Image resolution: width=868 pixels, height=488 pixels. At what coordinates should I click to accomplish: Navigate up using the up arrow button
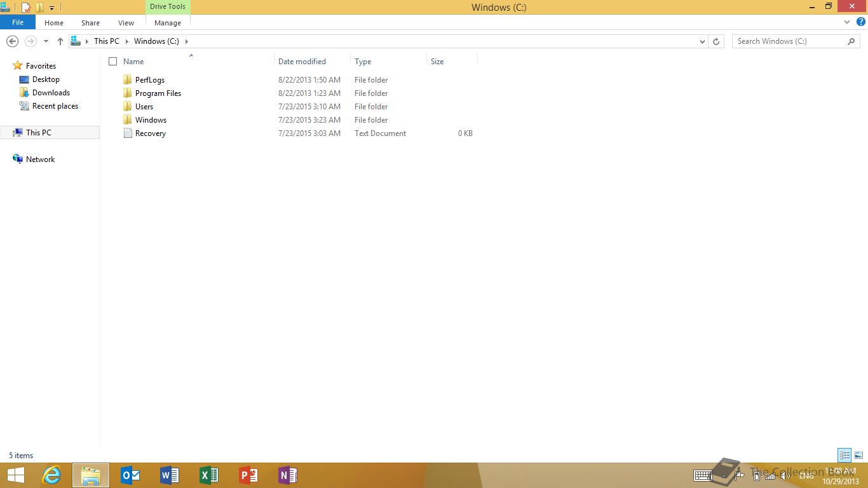[x=60, y=41]
